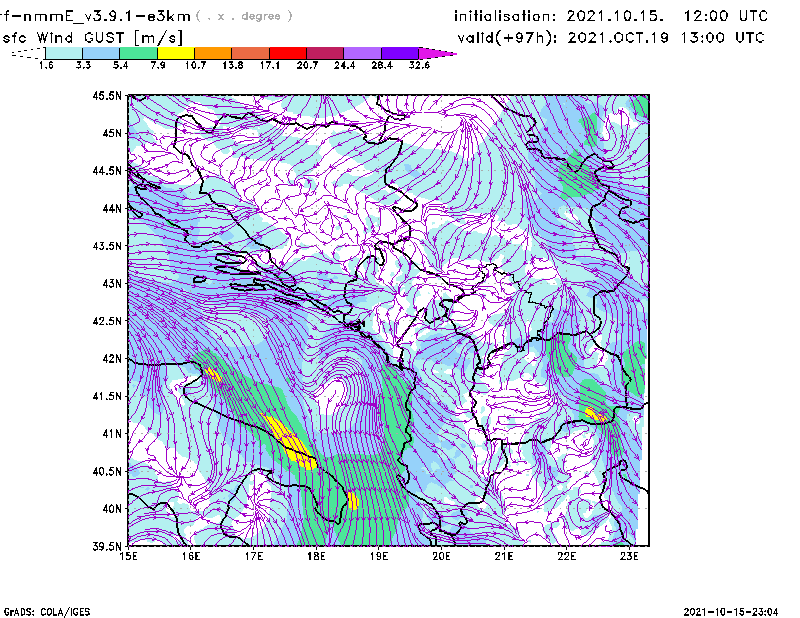Click the orange 10.7–13.8 legend swatch
The image size is (800, 618).
tap(213, 53)
